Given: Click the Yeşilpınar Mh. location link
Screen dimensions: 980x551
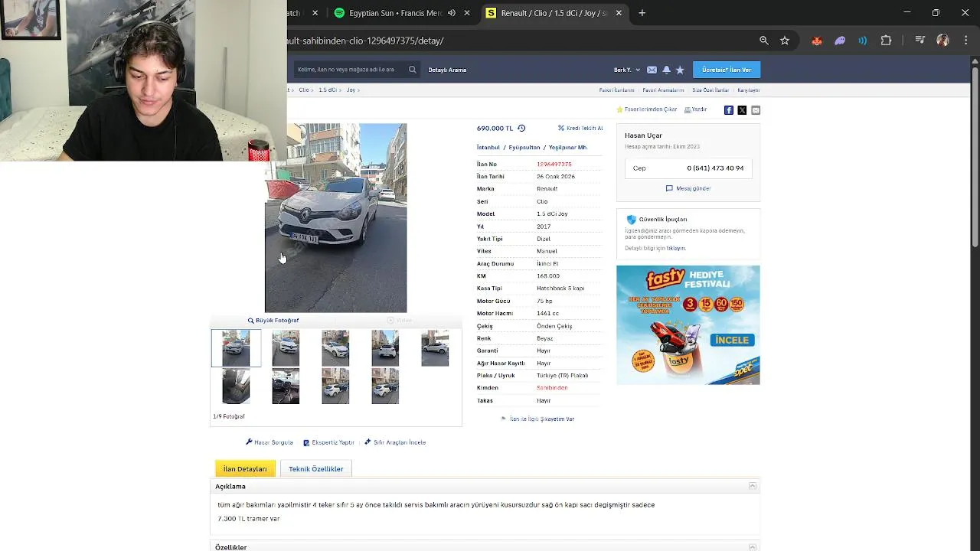Looking at the screenshot, I should tap(568, 148).
